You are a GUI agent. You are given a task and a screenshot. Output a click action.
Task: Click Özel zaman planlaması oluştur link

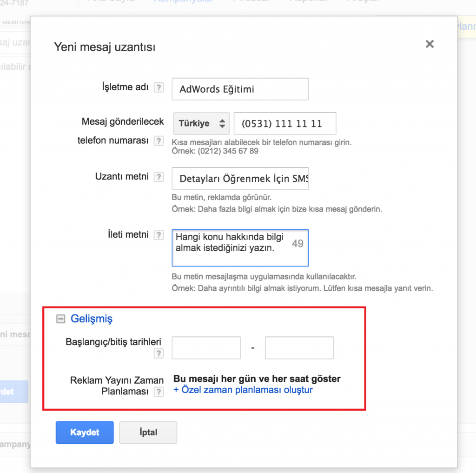pyautogui.click(x=243, y=390)
